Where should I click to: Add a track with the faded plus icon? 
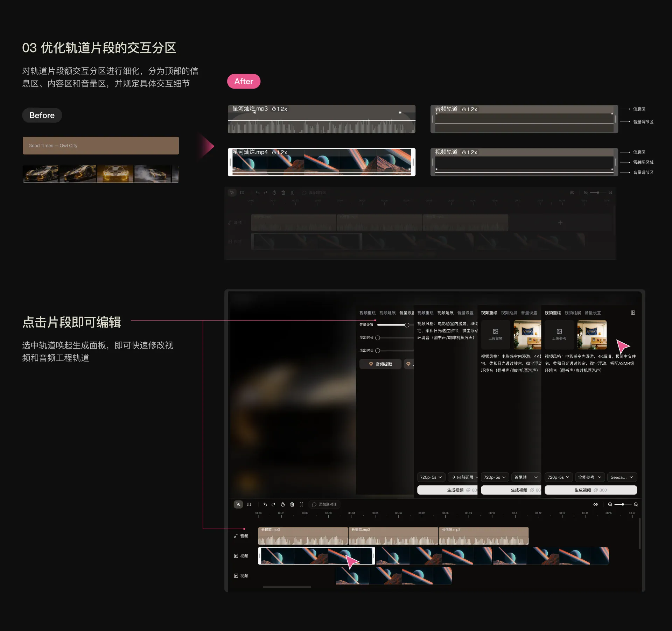click(x=560, y=223)
